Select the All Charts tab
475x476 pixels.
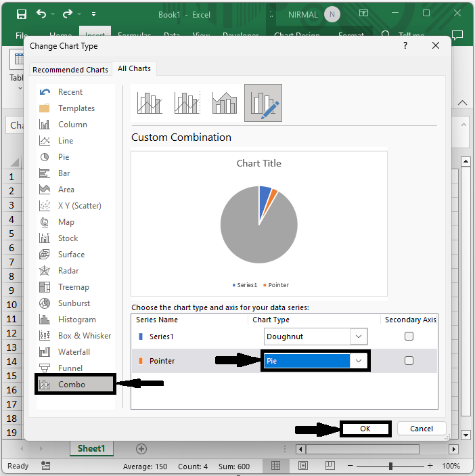coord(134,68)
